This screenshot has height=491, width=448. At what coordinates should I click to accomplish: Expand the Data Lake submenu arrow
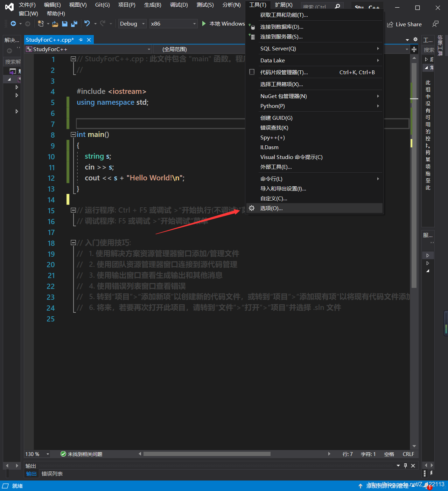click(x=378, y=61)
